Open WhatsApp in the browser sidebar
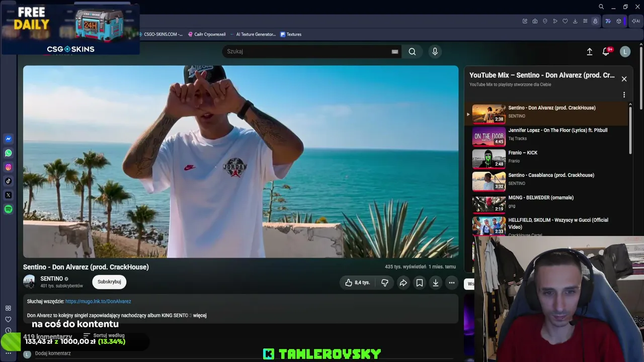644x362 pixels. (8, 153)
